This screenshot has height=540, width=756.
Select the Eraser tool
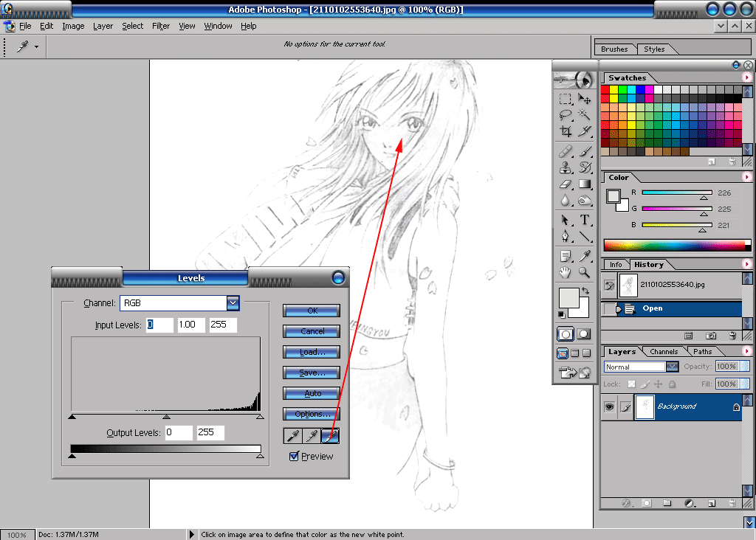[566, 184]
